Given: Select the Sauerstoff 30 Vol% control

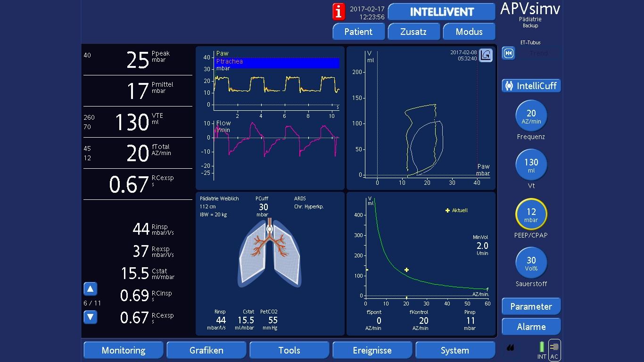Looking at the screenshot, I should click(x=531, y=263).
